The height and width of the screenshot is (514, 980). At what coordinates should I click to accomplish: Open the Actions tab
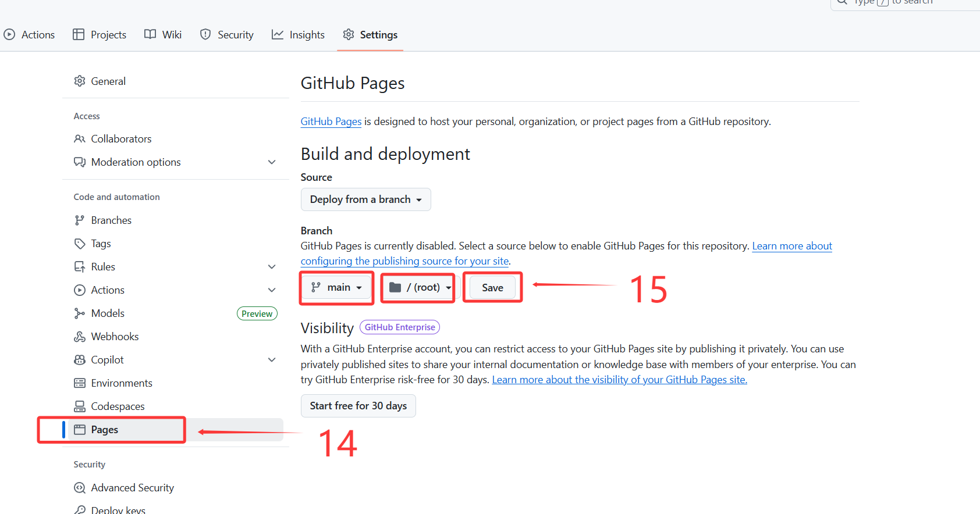[29, 35]
